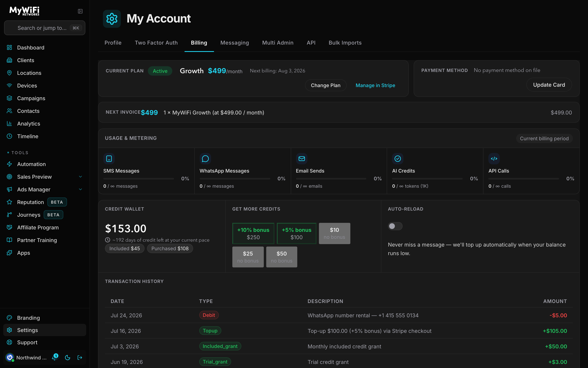Open Settings in the sidebar
Image resolution: width=588 pixels, height=368 pixels.
(x=45, y=330)
